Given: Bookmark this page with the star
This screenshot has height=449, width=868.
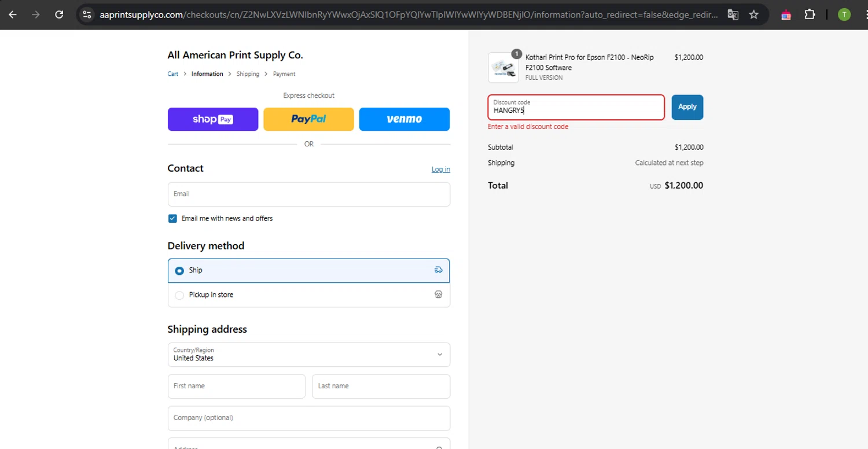Looking at the screenshot, I should 753,14.
